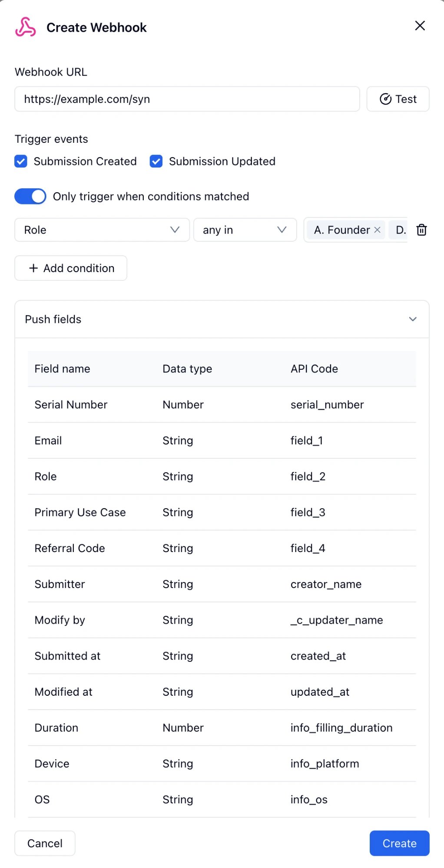Click Role in the push fields table

[x=46, y=477]
